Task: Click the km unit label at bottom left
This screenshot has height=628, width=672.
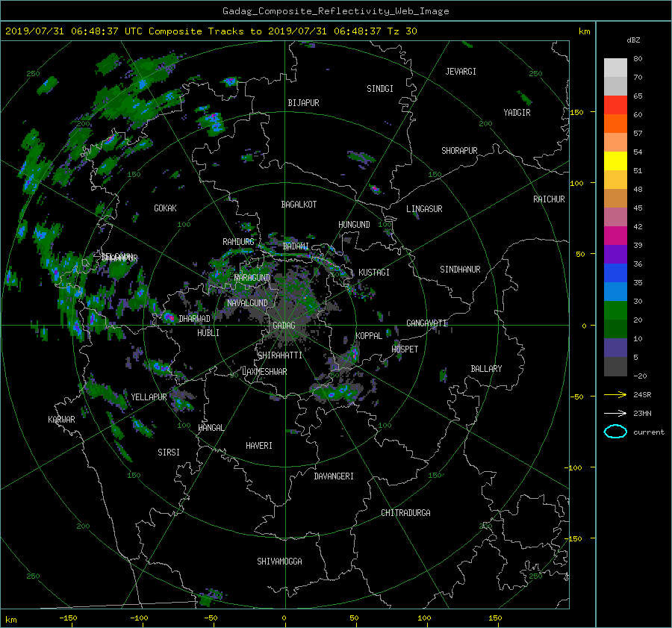Action: pyautogui.click(x=11, y=620)
